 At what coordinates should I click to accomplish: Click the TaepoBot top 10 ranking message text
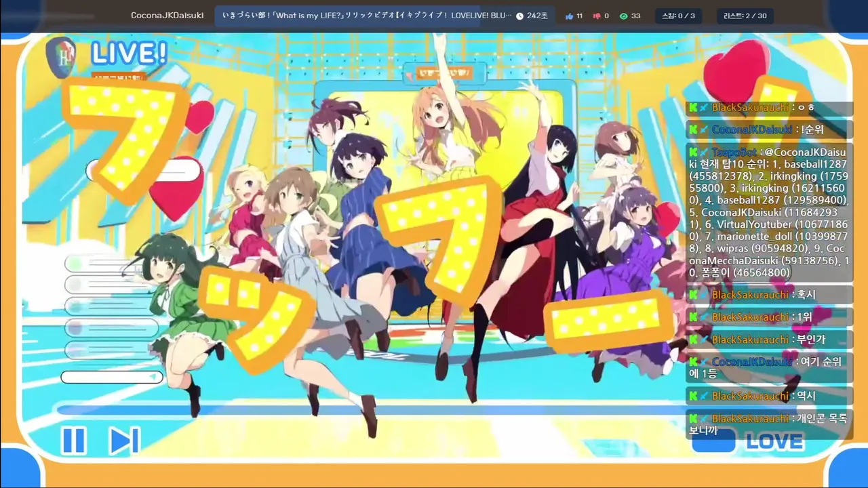point(769,212)
